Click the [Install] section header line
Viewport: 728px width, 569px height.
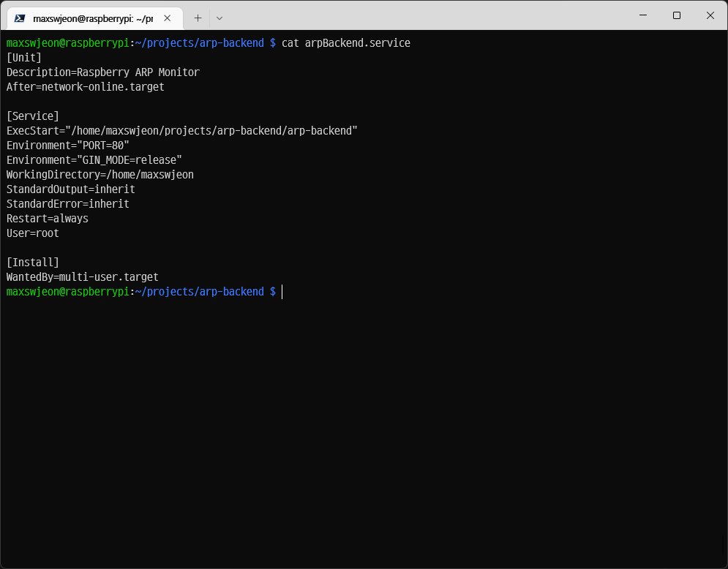(x=33, y=263)
